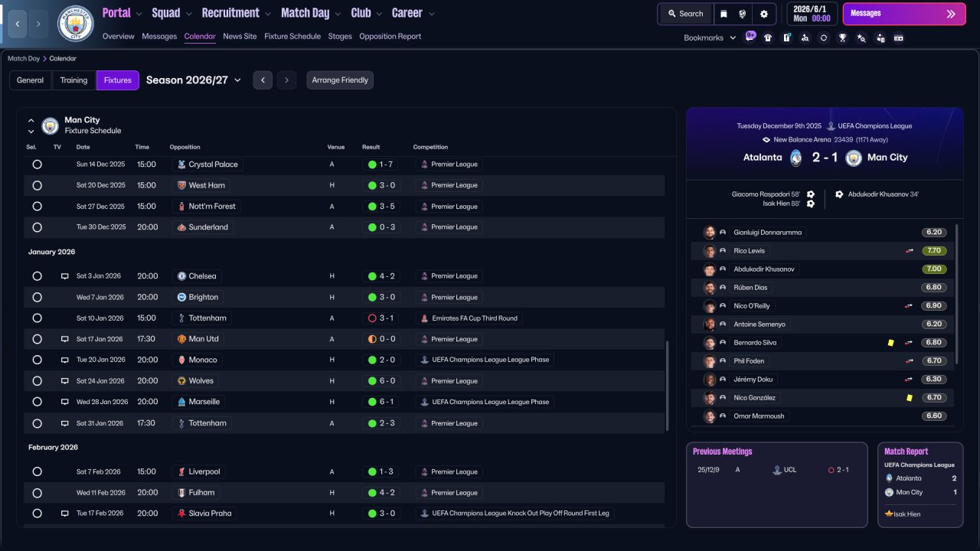The image size is (980, 551).
Task: Click the Arrange Friendly button
Action: pos(340,80)
